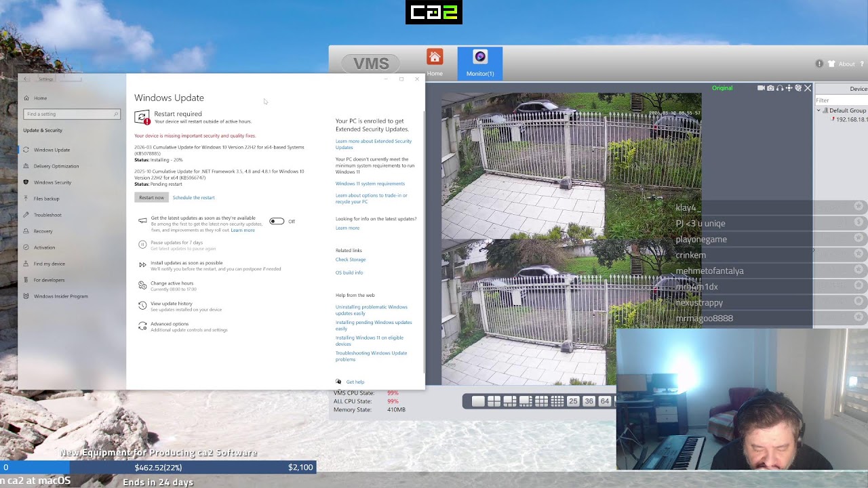This screenshot has height=488, width=868.
Task: Open Files backup settings
Action: point(46,199)
